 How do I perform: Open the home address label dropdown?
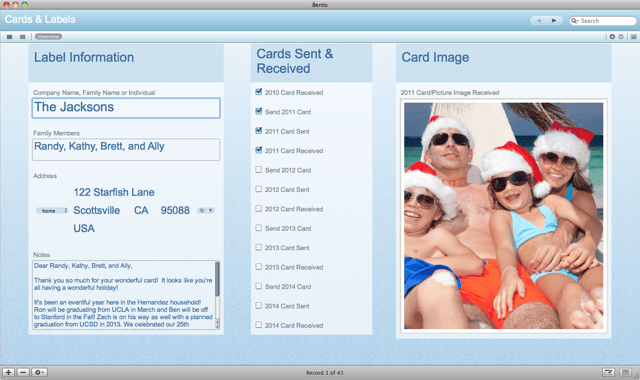[x=52, y=211]
